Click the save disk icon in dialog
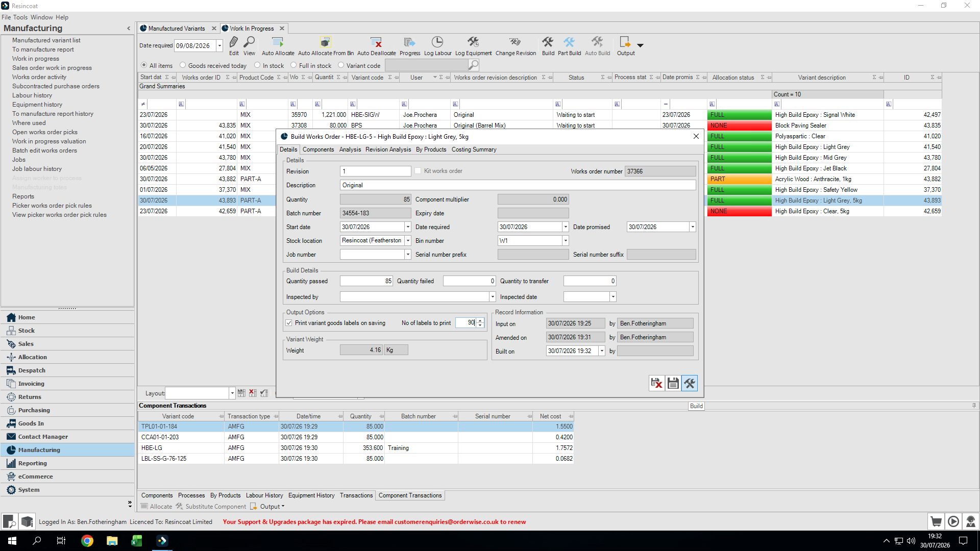The image size is (980, 551). coord(673,383)
